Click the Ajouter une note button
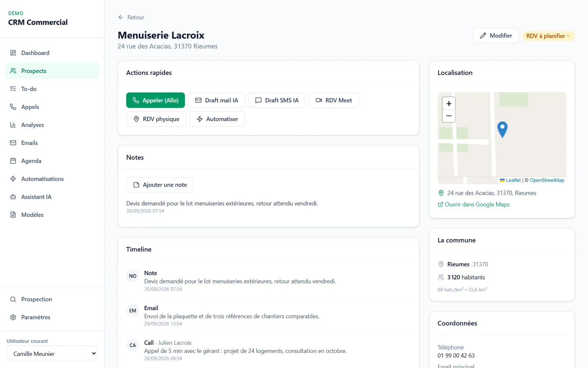The height and width of the screenshot is (368, 588). [x=160, y=185]
